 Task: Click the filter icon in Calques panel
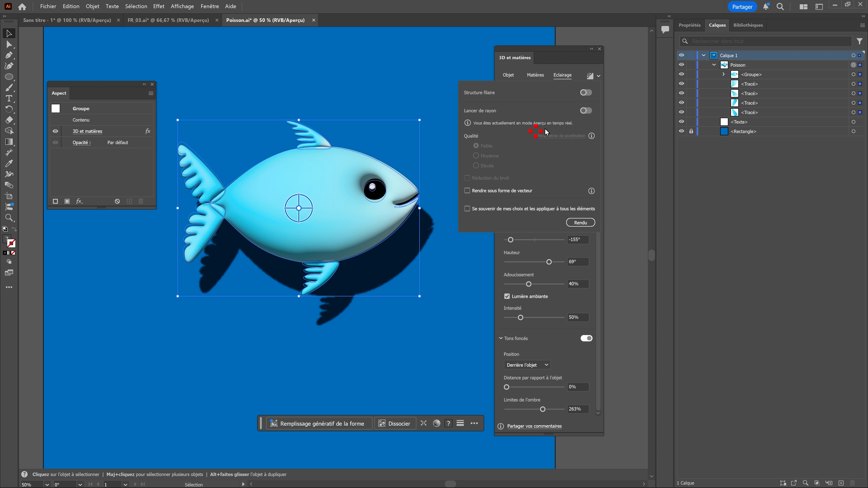click(x=860, y=41)
